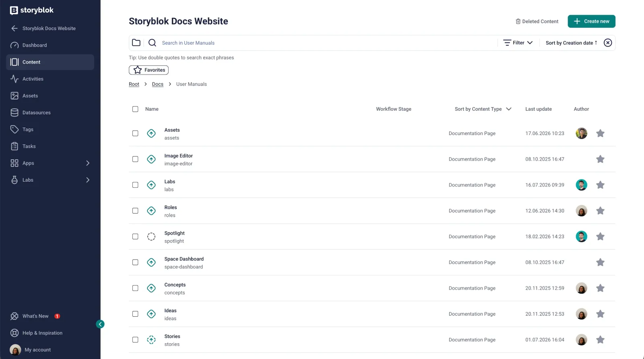Navigate to Docs in the breadcrumb
Viewport: 644px width, 359px height.
point(158,84)
